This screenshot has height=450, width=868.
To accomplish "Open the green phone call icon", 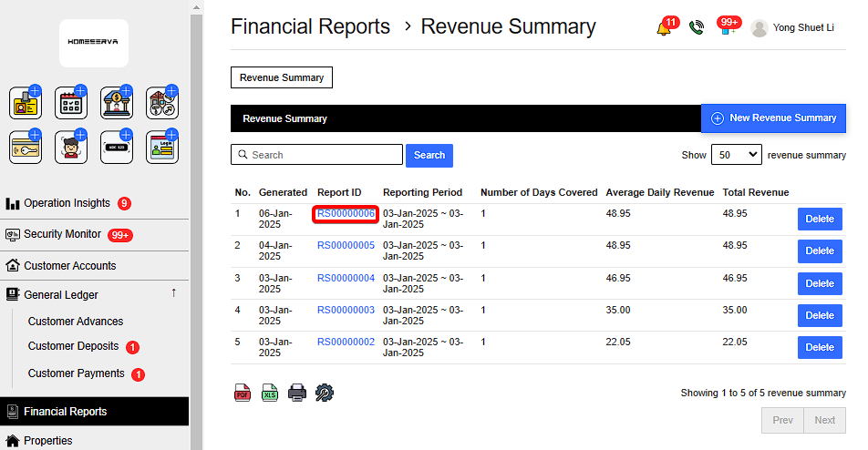I will 697,28.
